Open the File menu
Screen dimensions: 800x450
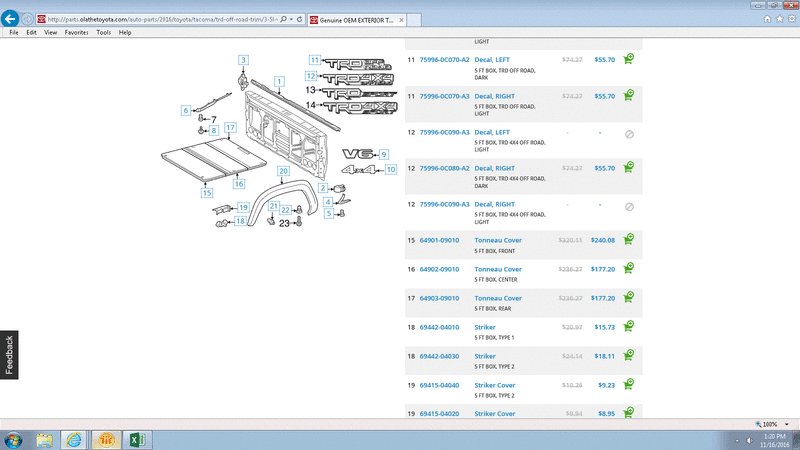click(14, 32)
